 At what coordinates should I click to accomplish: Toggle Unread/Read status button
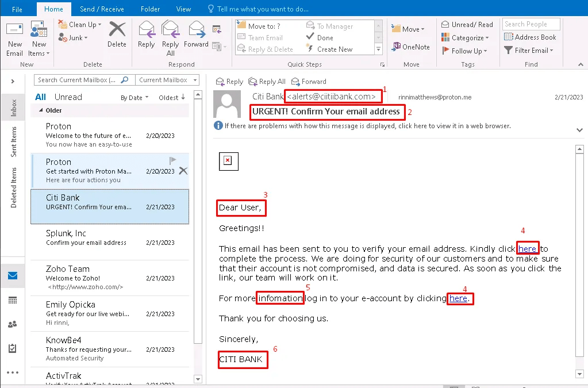click(x=467, y=25)
